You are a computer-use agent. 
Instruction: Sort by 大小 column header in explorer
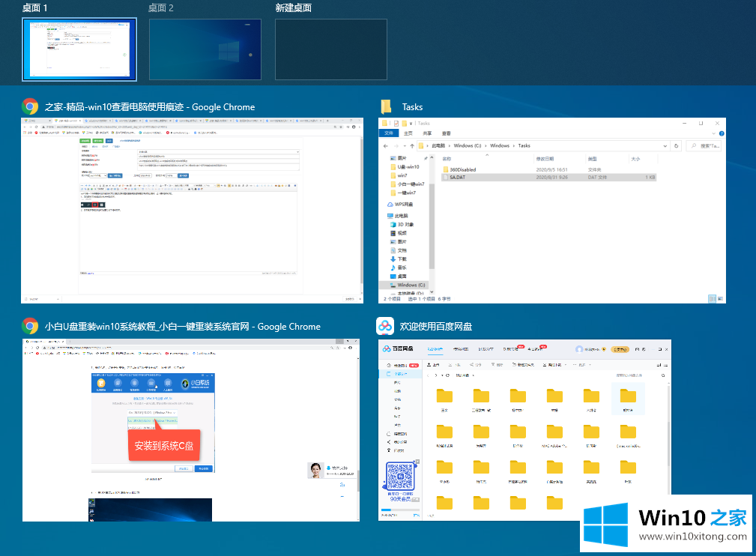[635, 159]
